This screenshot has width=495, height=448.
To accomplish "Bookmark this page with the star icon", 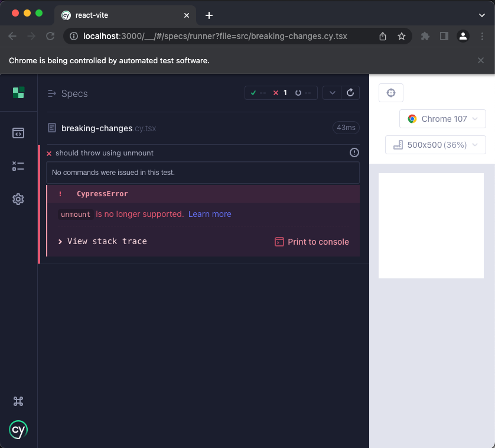I will pyautogui.click(x=401, y=36).
